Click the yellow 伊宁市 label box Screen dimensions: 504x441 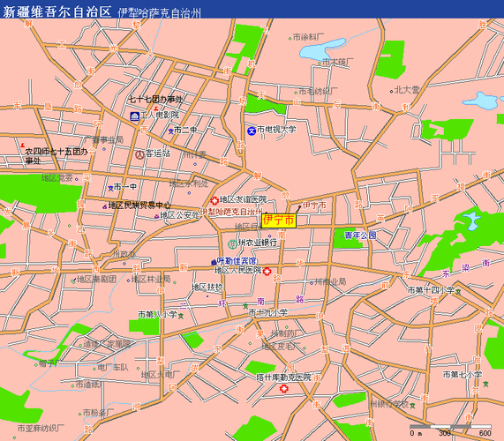[279, 220]
